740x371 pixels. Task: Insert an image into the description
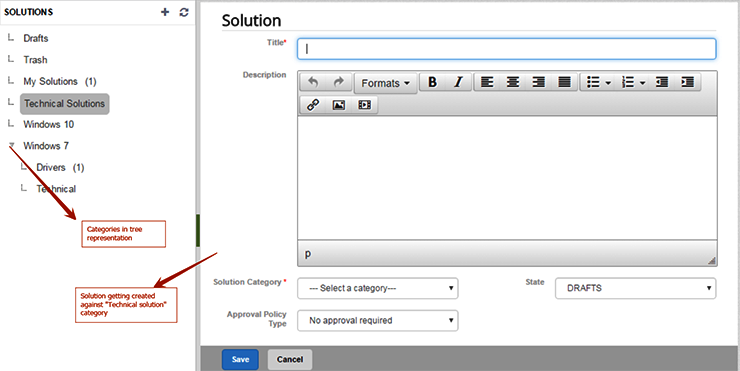(338, 105)
